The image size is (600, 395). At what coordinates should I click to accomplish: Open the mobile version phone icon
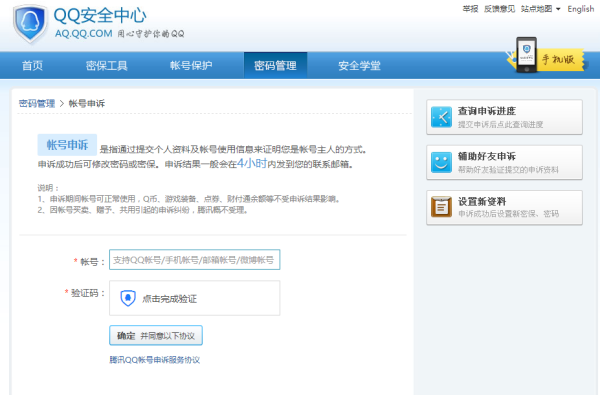[x=526, y=55]
